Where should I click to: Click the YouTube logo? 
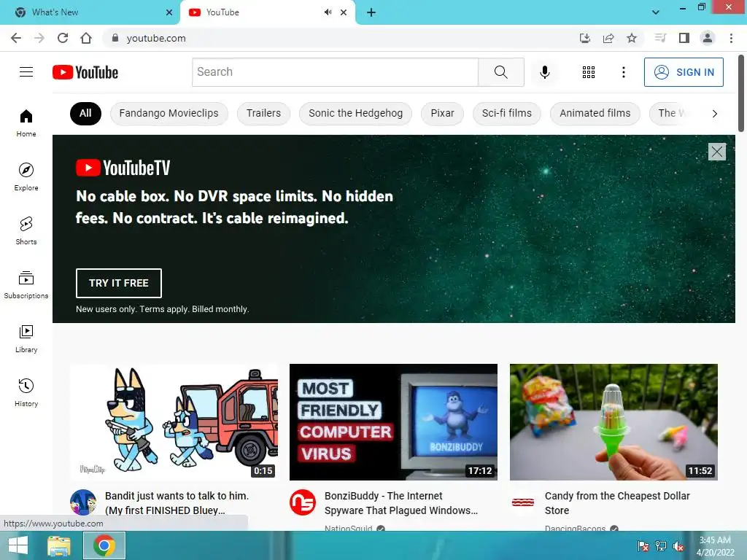[85, 72]
